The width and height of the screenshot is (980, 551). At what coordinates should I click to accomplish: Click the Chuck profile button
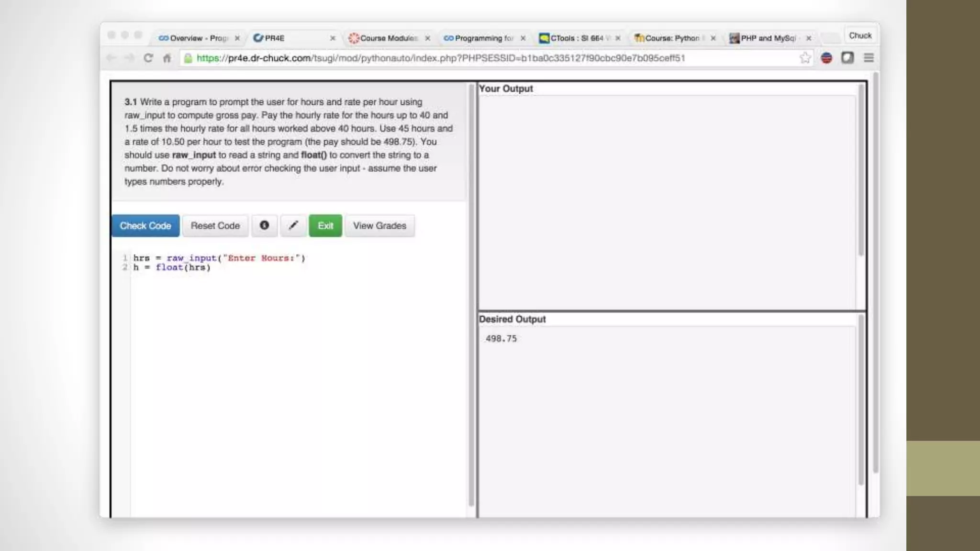(860, 35)
